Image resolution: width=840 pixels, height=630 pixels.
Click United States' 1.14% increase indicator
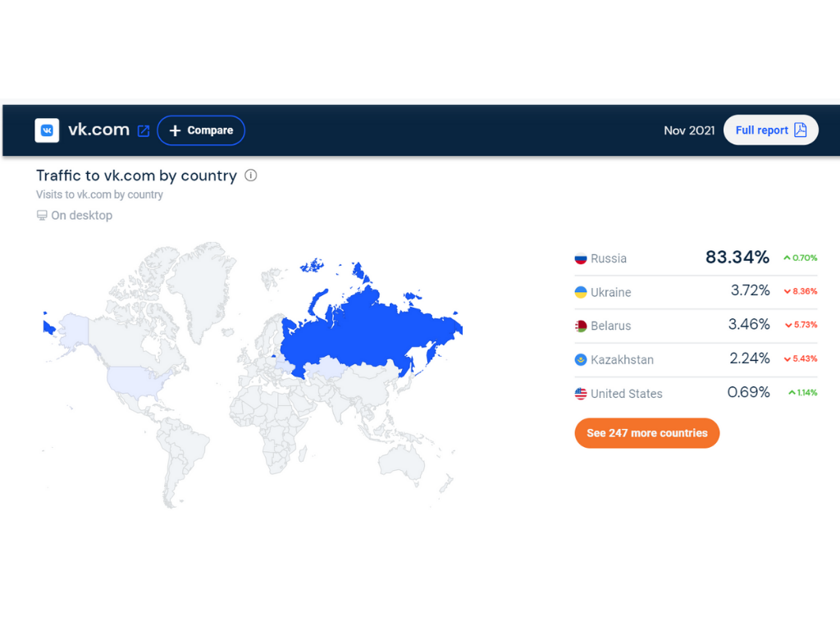[x=802, y=393]
